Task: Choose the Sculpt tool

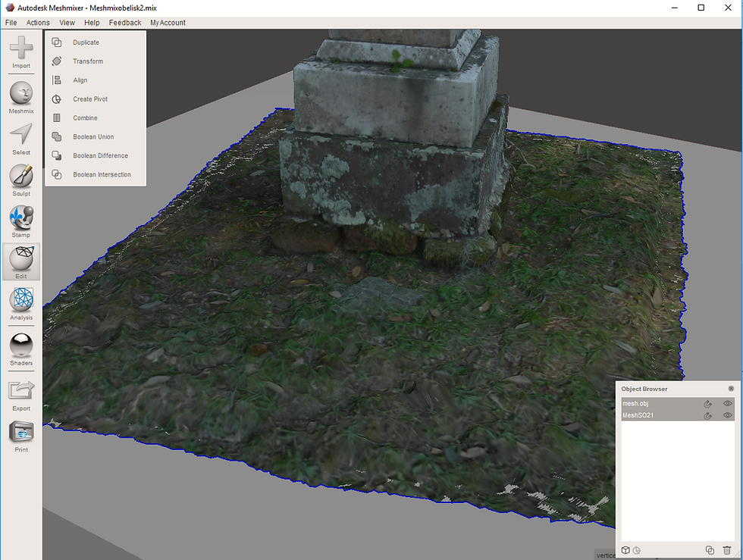Action: [x=21, y=180]
